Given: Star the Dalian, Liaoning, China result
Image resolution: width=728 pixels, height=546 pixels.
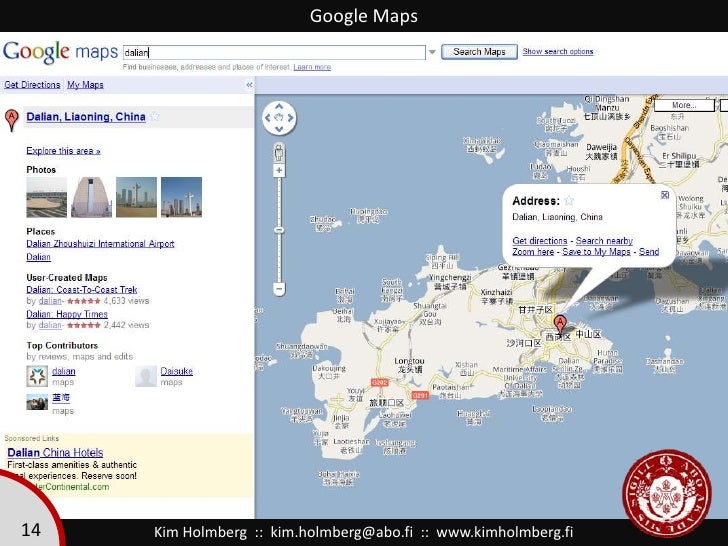Looking at the screenshot, I should (x=155, y=117).
